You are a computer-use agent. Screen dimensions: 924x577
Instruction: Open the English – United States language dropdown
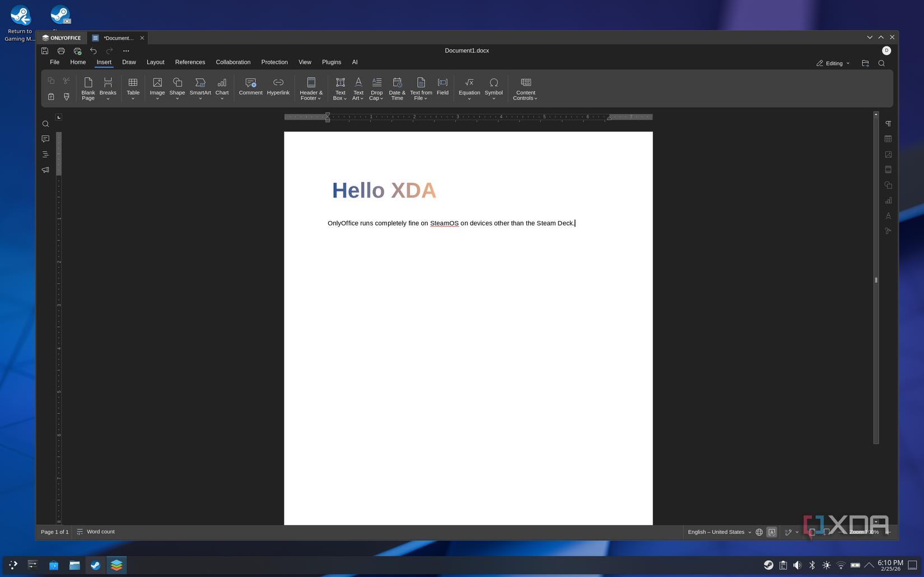[x=719, y=532]
